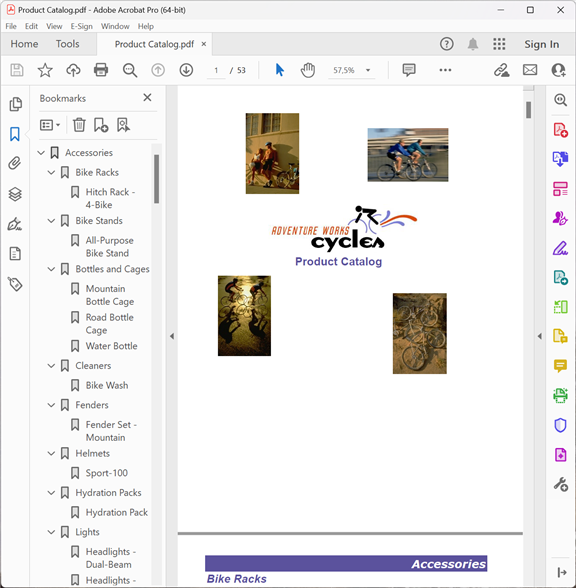Collapse the Helmets bookmark
The width and height of the screenshot is (576, 588).
51,453
